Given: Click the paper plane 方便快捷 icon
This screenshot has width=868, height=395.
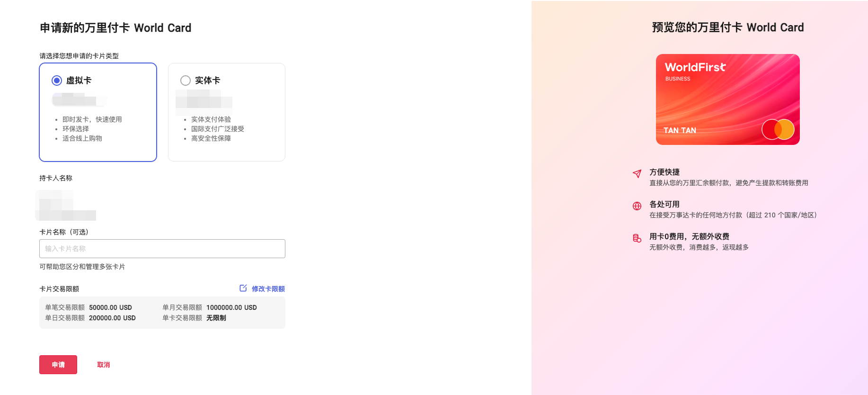Looking at the screenshot, I should tap(637, 174).
